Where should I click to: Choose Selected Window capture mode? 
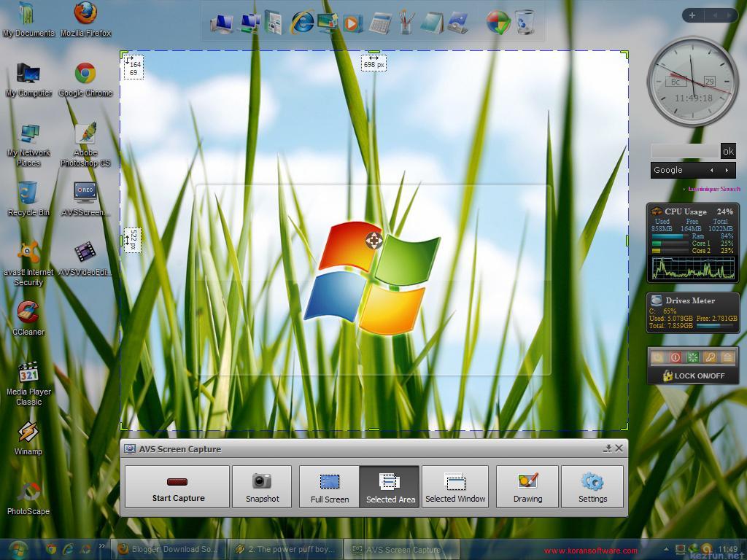pos(455,486)
